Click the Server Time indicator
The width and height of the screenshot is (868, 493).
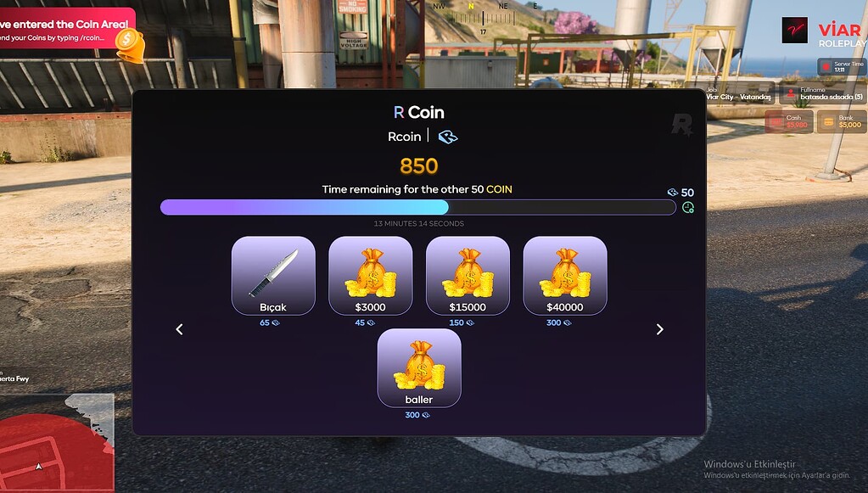[x=843, y=66]
